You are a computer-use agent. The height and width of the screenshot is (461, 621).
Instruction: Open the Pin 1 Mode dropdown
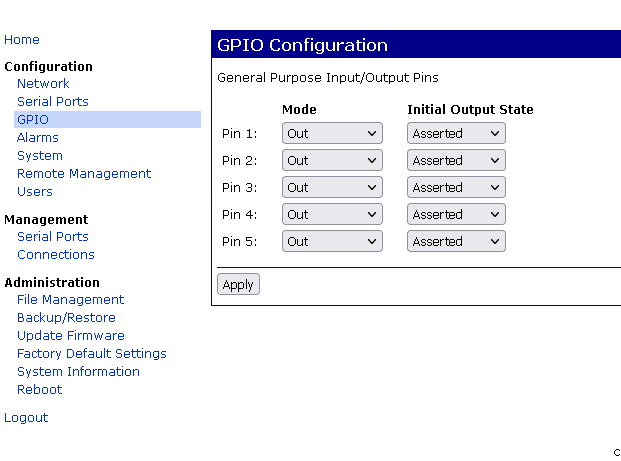pos(332,133)
